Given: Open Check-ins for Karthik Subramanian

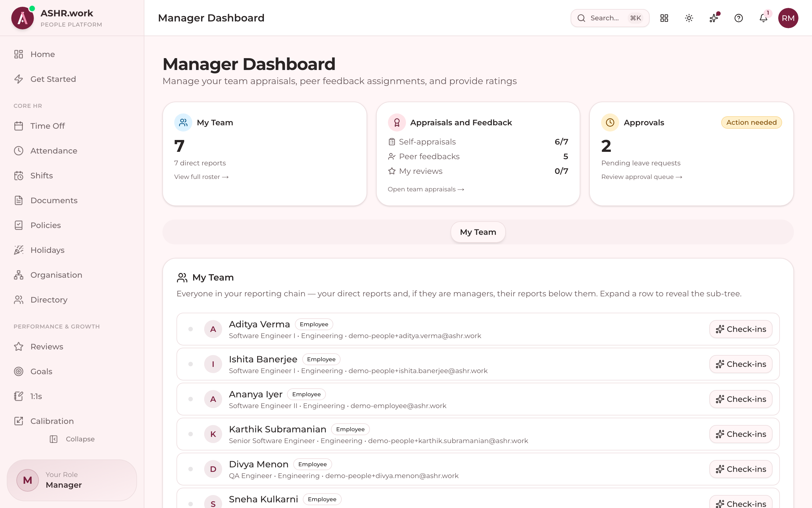Looking at the screenshot, I should [x=741, y=434].
